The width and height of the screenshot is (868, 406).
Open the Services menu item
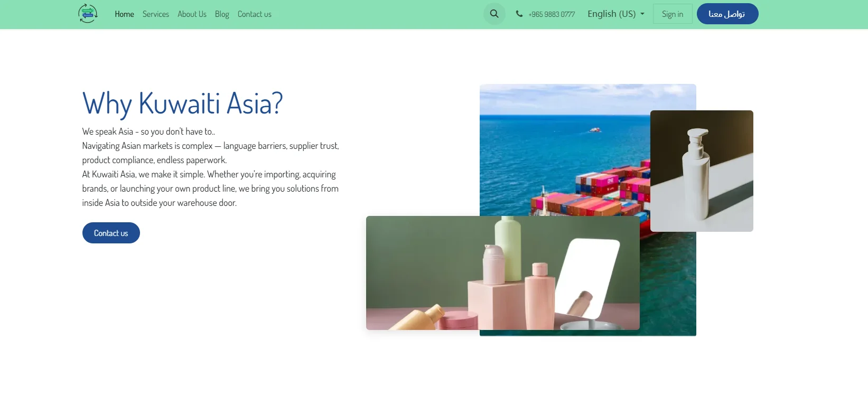point(156,14)
